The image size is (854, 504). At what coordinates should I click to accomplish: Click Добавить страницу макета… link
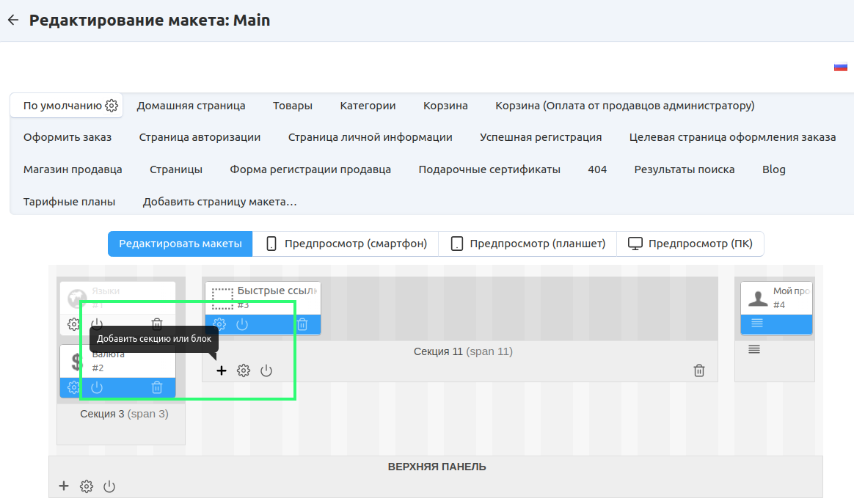tap(219, 201)
